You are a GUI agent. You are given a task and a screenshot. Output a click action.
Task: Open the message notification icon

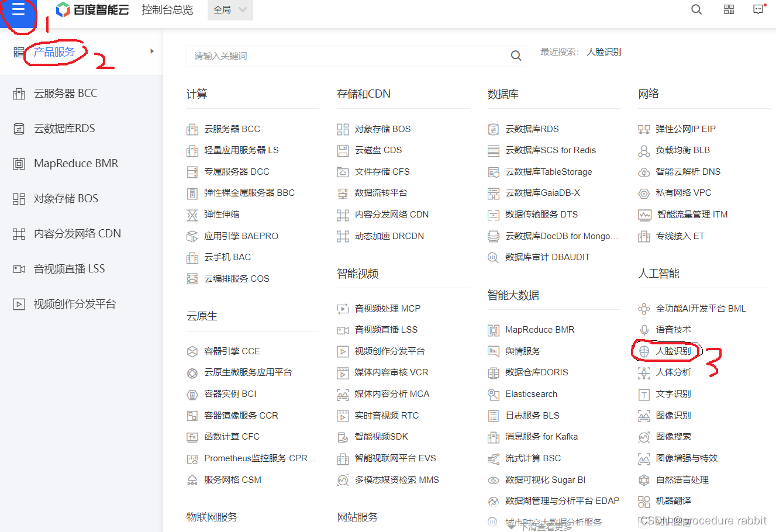coord(758,9)
